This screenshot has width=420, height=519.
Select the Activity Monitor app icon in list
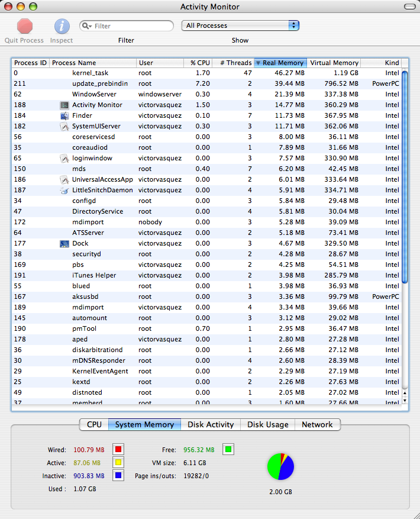[64, 105]
